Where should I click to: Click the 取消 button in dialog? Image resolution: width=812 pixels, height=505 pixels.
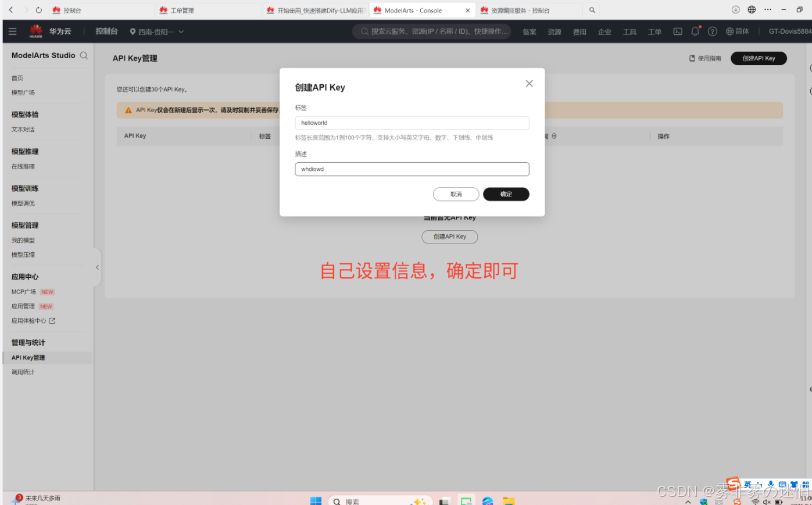point(456,194)
